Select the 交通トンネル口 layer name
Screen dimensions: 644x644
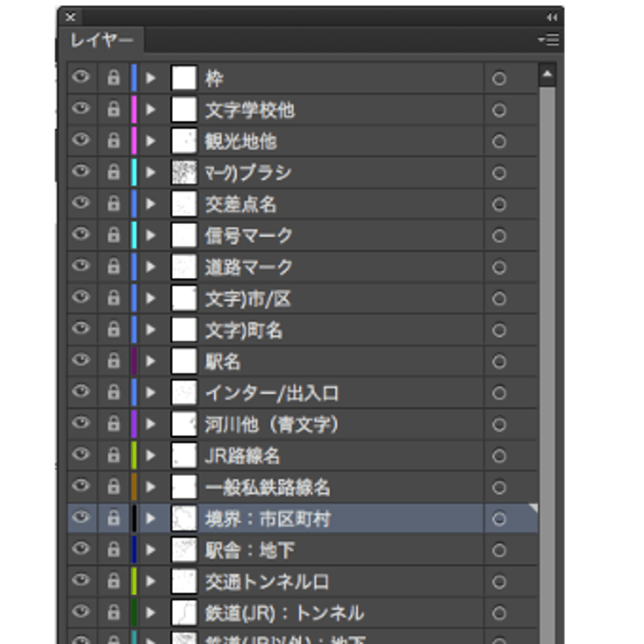267,582
